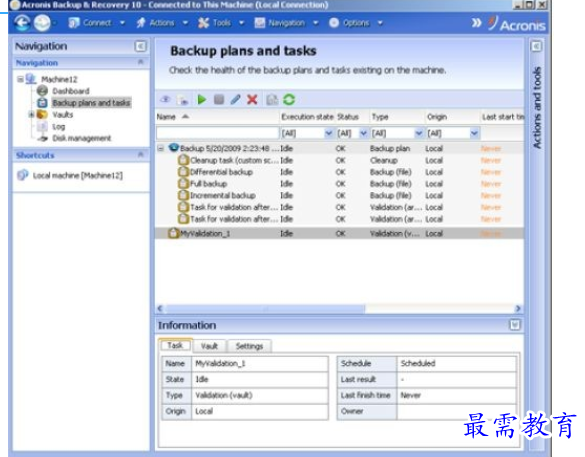The height and width of the screenshot is (457, 585).
Task: Click the edit pencil icon
Action: coord(235,100)
